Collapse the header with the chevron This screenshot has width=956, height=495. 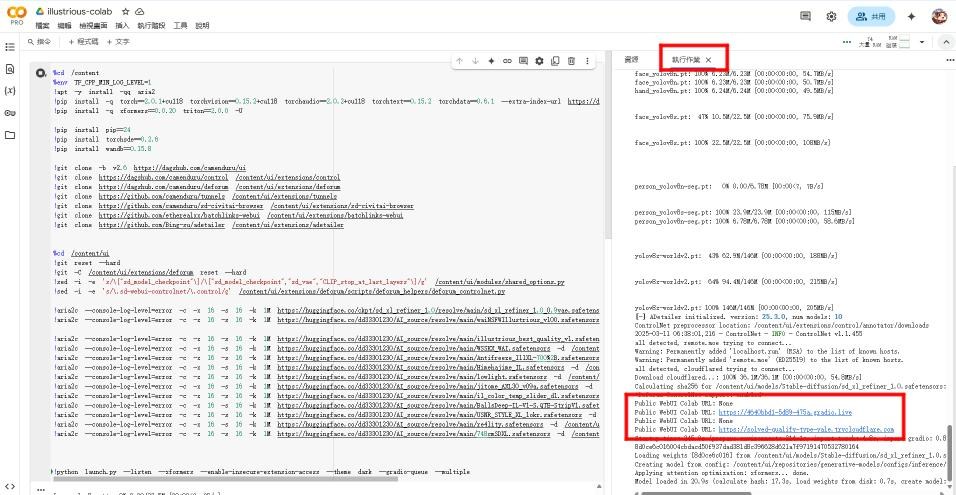945,42
